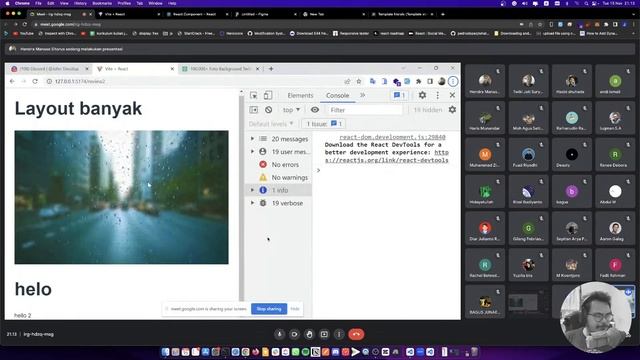Open the YouTube bookmark in bookmarks bar

24,33
